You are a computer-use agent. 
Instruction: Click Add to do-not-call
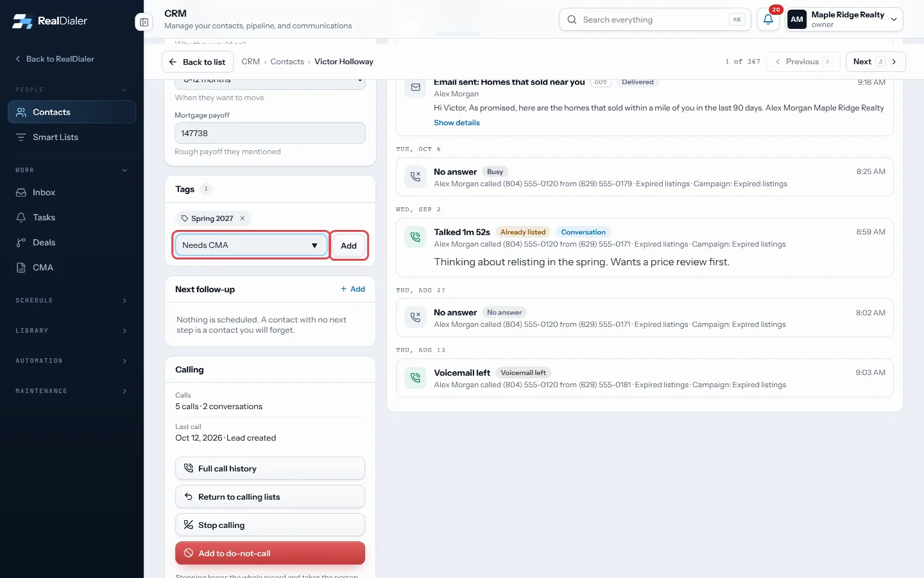pos(270,553)
